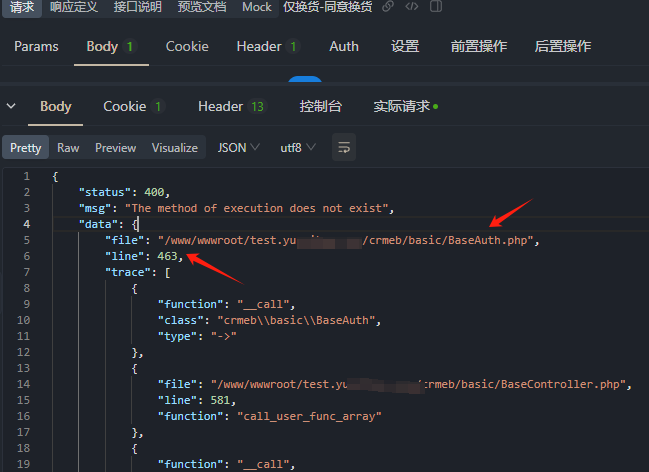Click "function": "call_user_func_array" line

click(269, 416)
